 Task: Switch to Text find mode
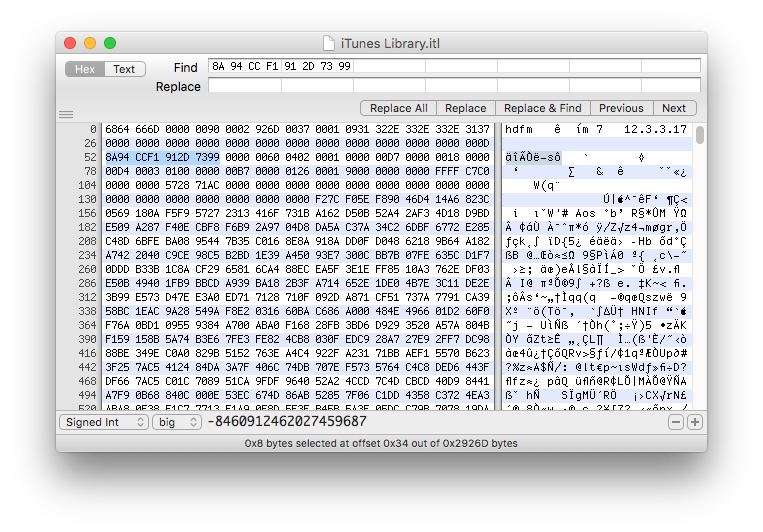125,69
